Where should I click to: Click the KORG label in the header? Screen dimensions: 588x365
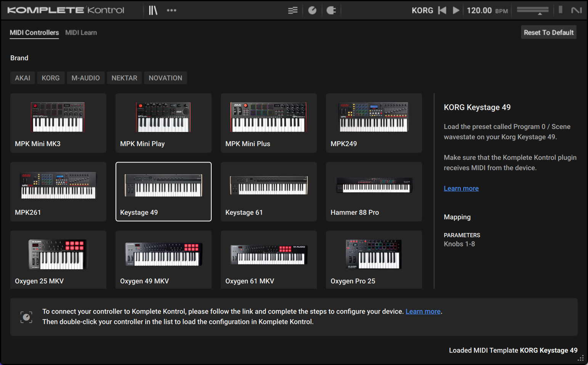[423, 10]
